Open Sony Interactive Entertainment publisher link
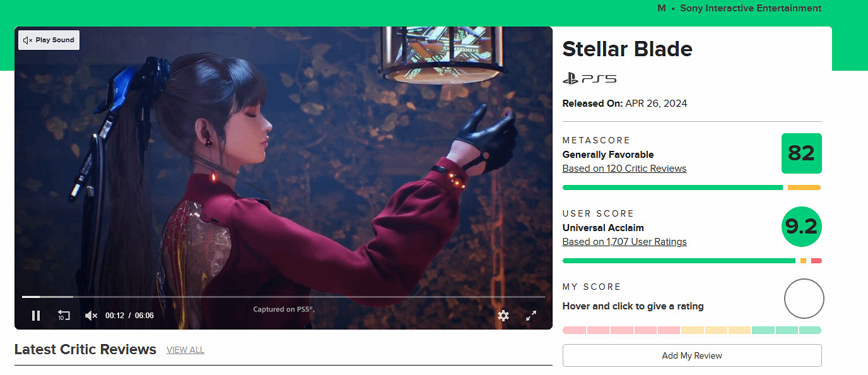The height and width of the screenshot is (375, 868). pos(751,8)
